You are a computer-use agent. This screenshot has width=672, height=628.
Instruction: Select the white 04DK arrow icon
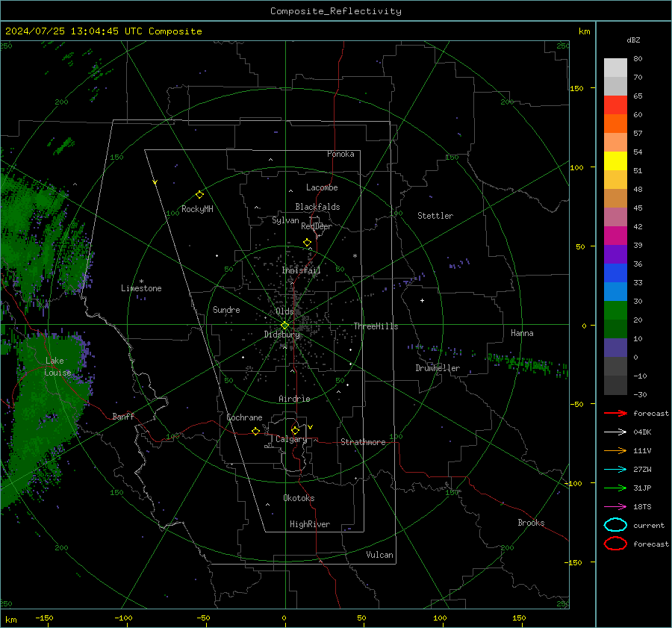[x=615, y=432]
